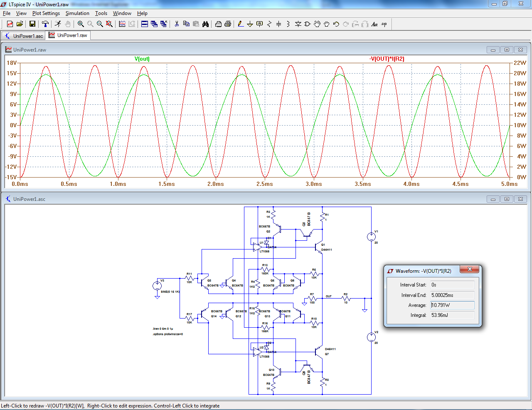Click the OUT net label on schematic
This screenshot has width=532, height=410.
coord(329,296)
